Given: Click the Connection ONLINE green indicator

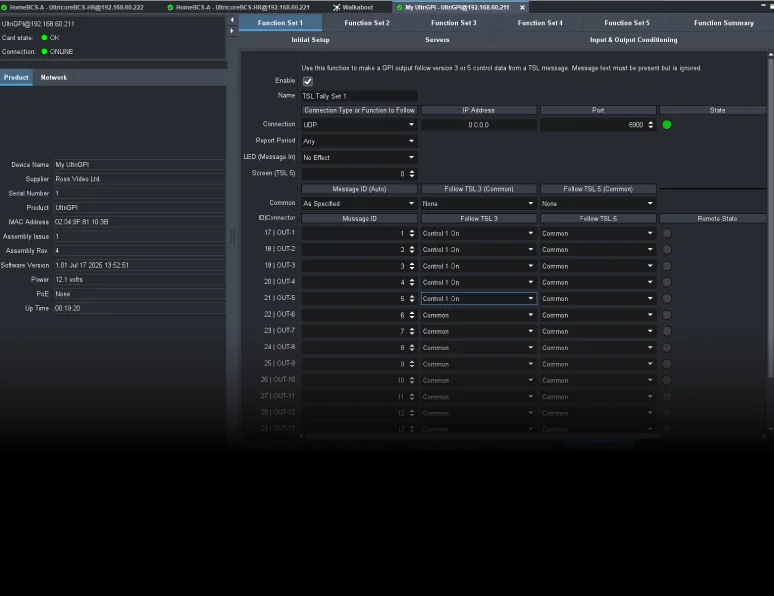Looking at the screenshot, I should click(44, 51).
